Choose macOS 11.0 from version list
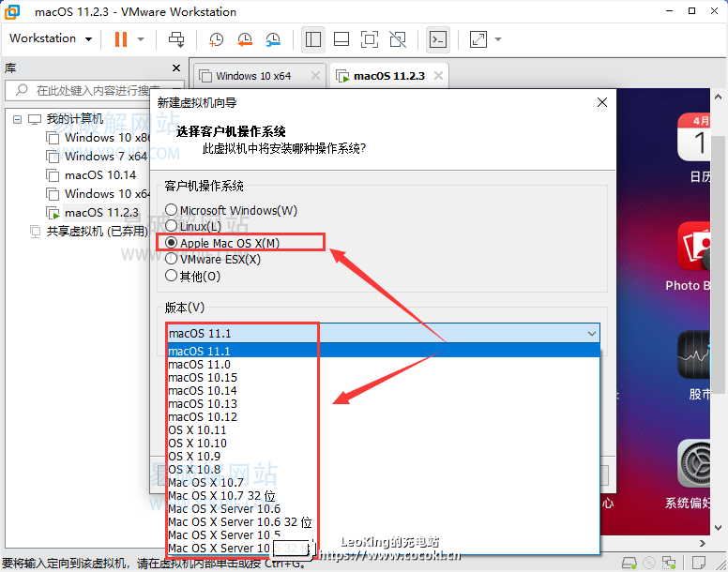The height and width of the screenshot is (572, 728). 383,365
